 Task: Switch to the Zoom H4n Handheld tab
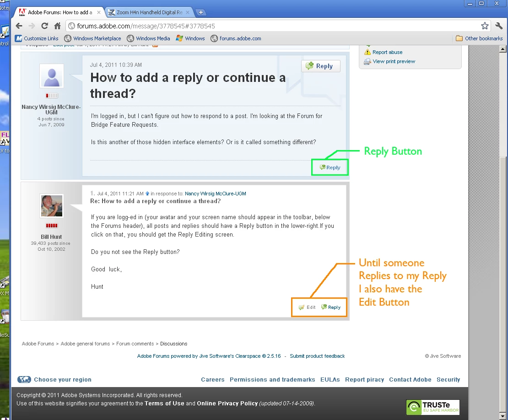149,12
